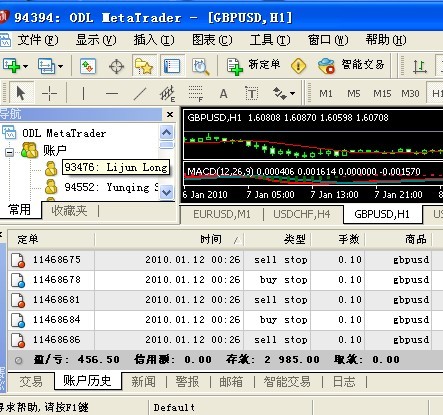Switch to the EURUSD,M1 chart tab
The height and width of the screenshot is (415, 443).
coord(222,214)
